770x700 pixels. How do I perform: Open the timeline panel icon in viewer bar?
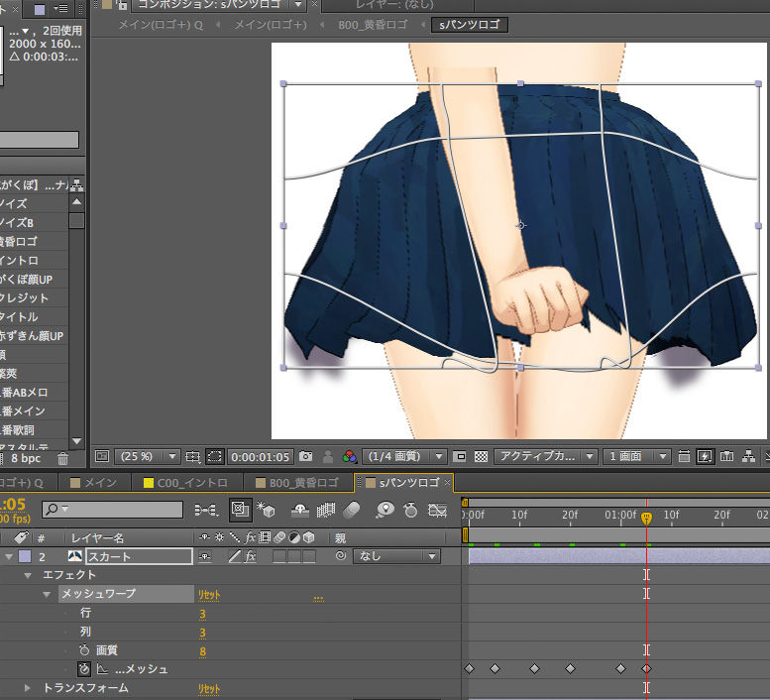(726, 456)
